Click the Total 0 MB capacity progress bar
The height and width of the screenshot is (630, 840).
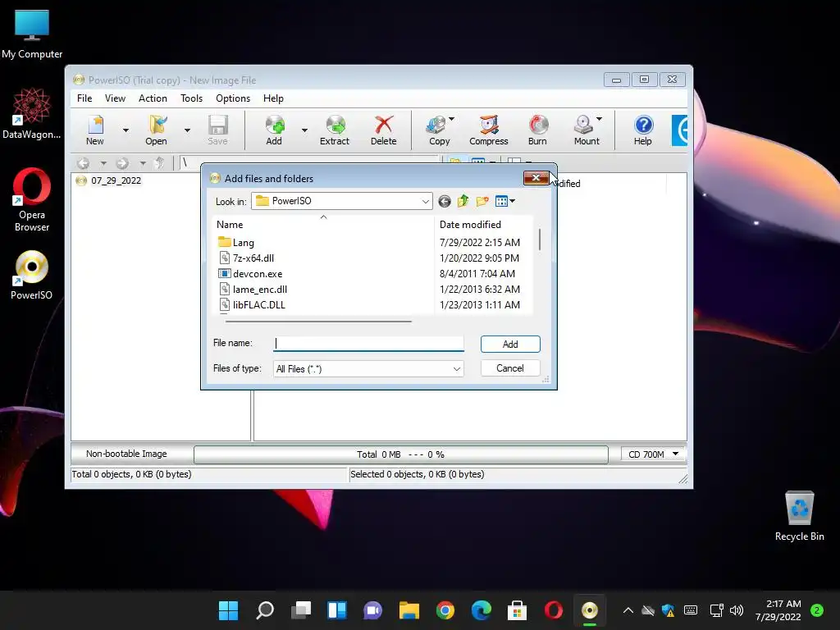coord(400,454)
